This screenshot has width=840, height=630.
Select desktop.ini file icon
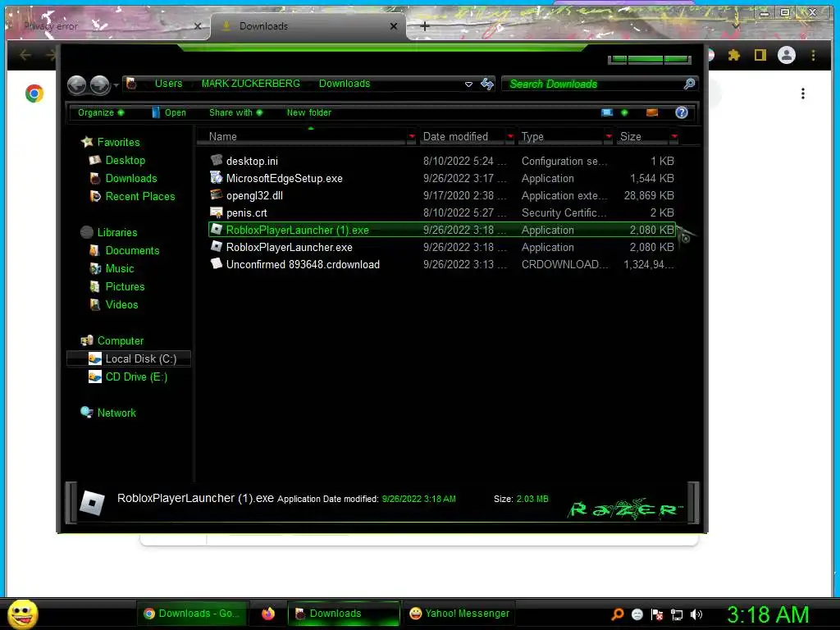tap(217, 160)
